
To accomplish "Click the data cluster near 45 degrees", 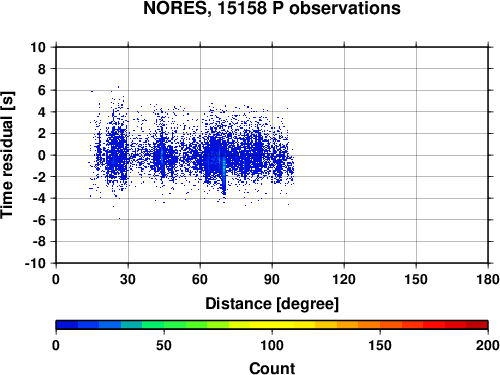I will click(x=162, y=157).
